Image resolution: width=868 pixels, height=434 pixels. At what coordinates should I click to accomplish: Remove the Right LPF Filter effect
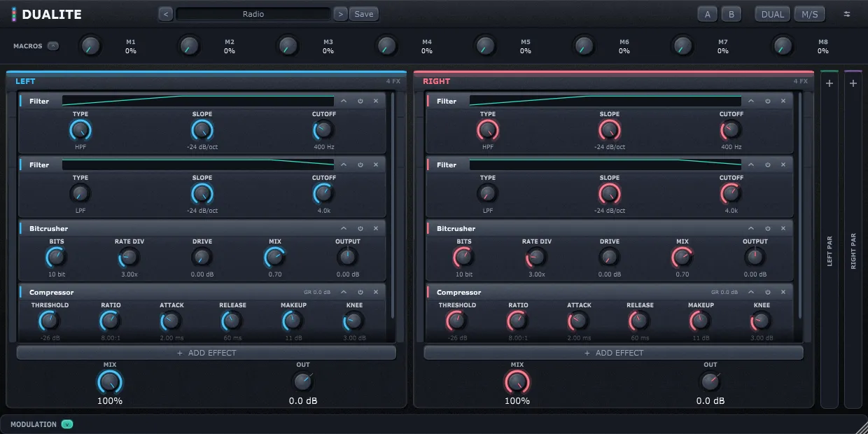[783, 164]
